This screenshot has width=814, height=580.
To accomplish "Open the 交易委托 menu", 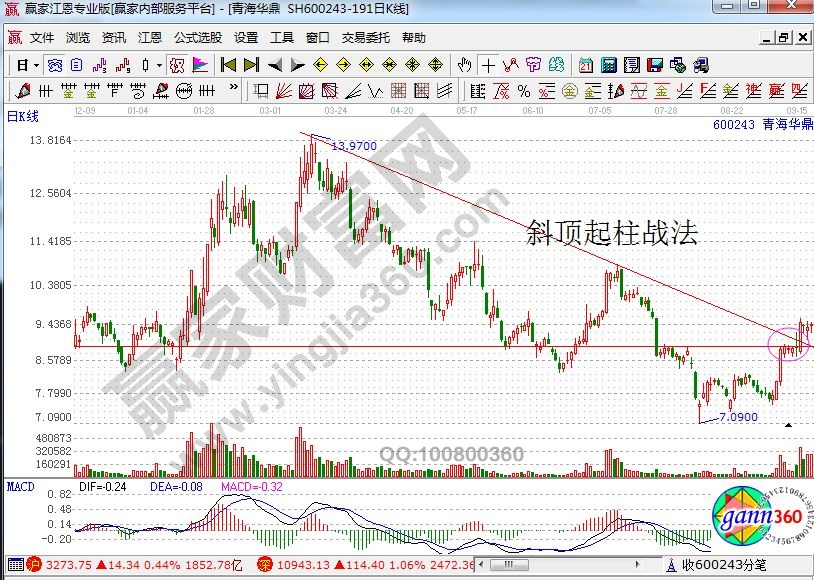I will click(366, 38).
